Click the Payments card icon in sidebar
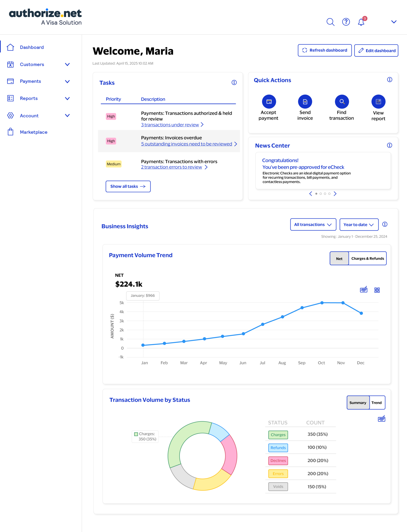This screenshot has width=407, height=532. click(10, 81)
